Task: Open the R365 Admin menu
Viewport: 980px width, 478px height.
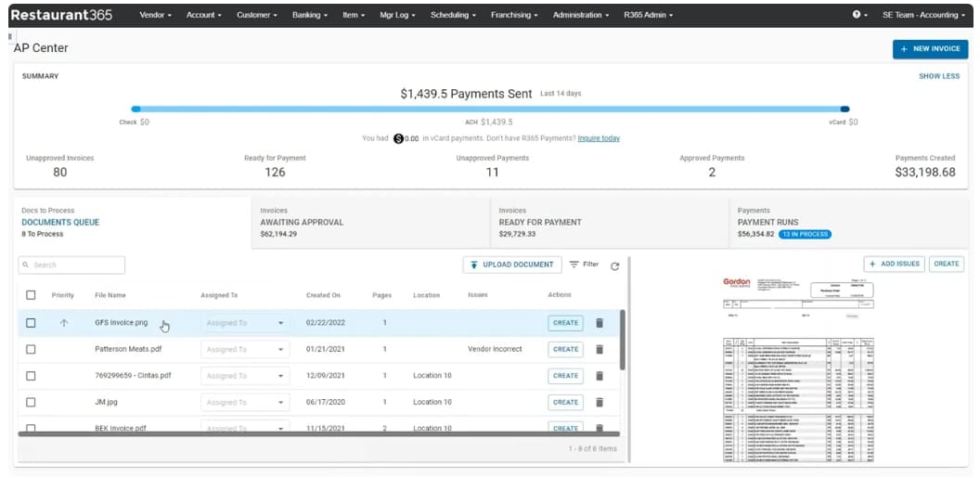Action: click(x=648, y=15)
